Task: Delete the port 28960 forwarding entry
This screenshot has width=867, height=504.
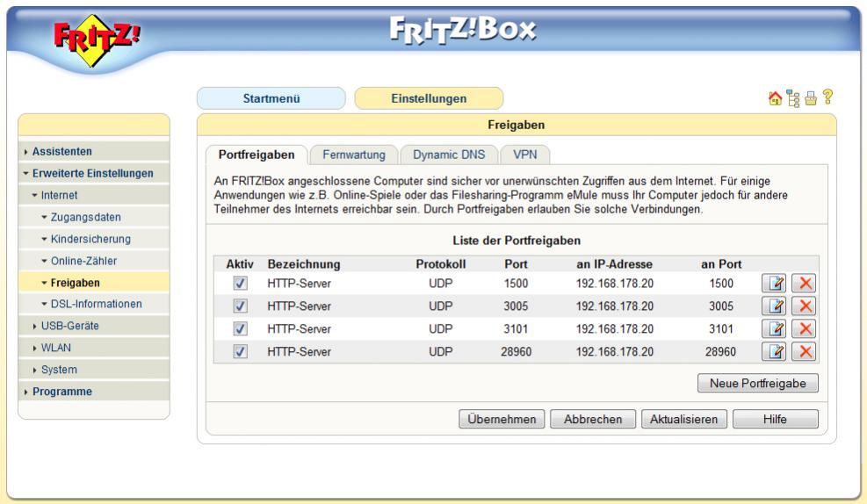Action: [805, 351]
